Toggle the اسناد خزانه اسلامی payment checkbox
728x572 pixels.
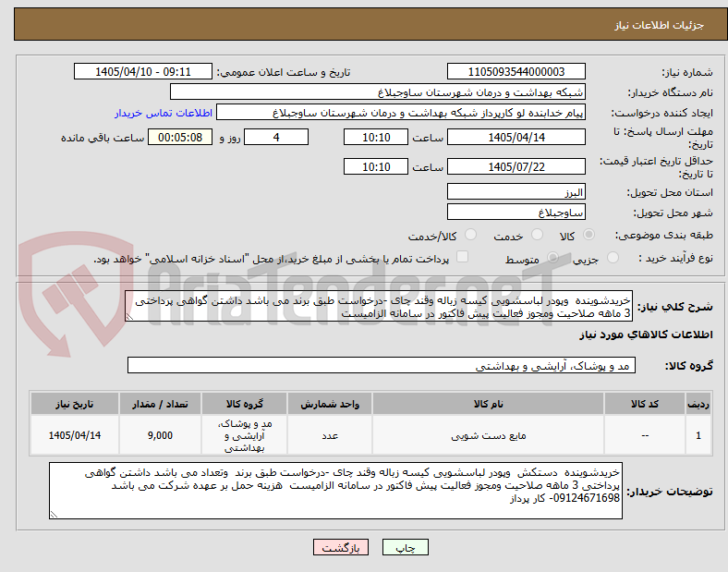click(x=463, y=257)
